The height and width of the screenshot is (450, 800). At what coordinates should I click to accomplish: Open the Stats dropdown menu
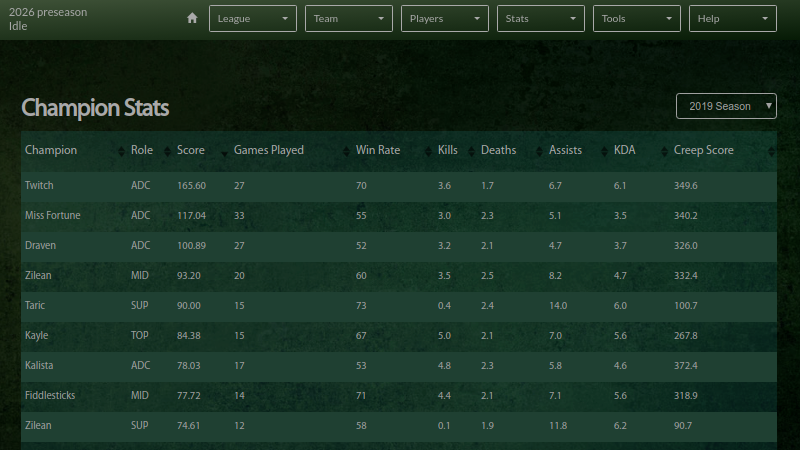(540, 18)
